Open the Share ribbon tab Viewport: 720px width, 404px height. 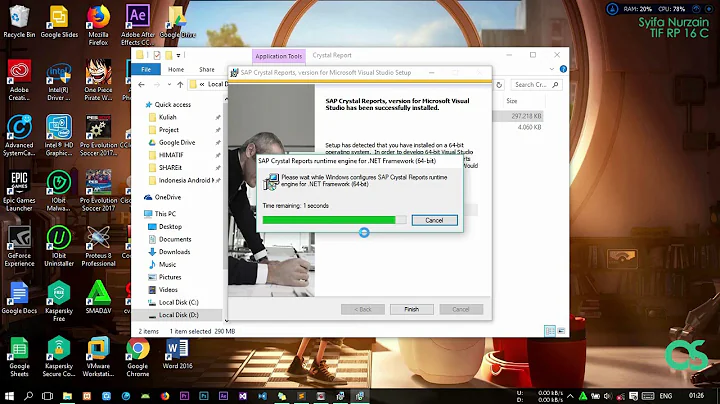(207, 69)
